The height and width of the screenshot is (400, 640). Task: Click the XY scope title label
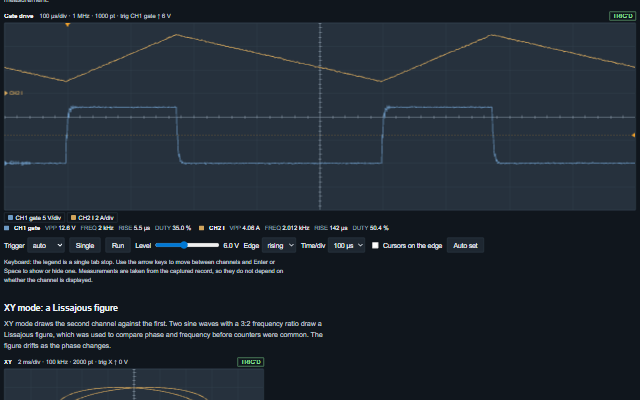click(8, 362)
